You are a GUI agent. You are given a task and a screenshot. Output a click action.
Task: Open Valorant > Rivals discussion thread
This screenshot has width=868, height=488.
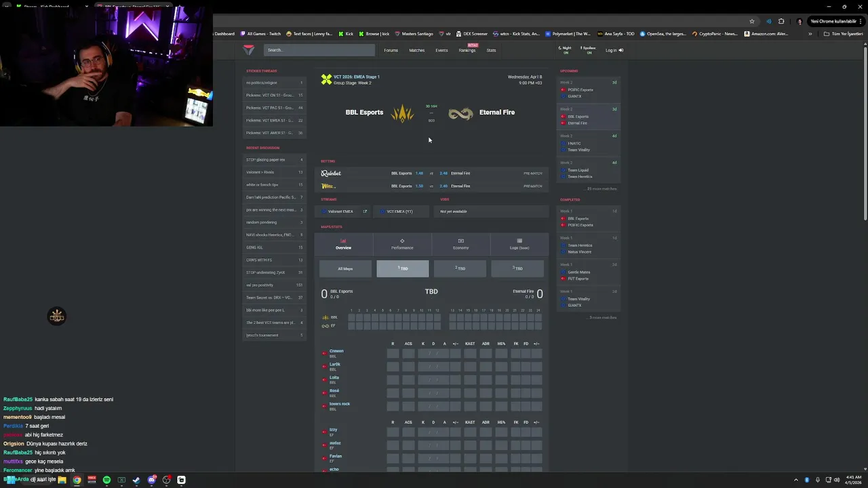275,172
